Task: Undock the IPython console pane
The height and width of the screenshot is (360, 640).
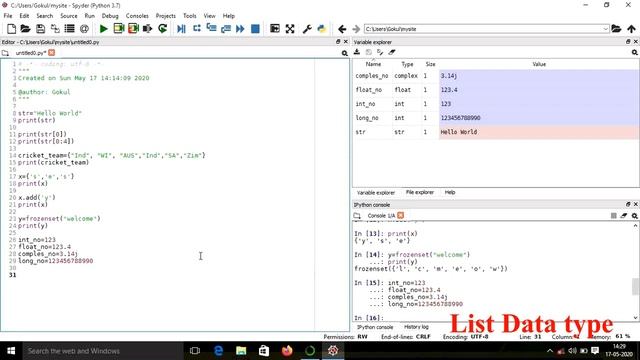Action: (628, 204)
